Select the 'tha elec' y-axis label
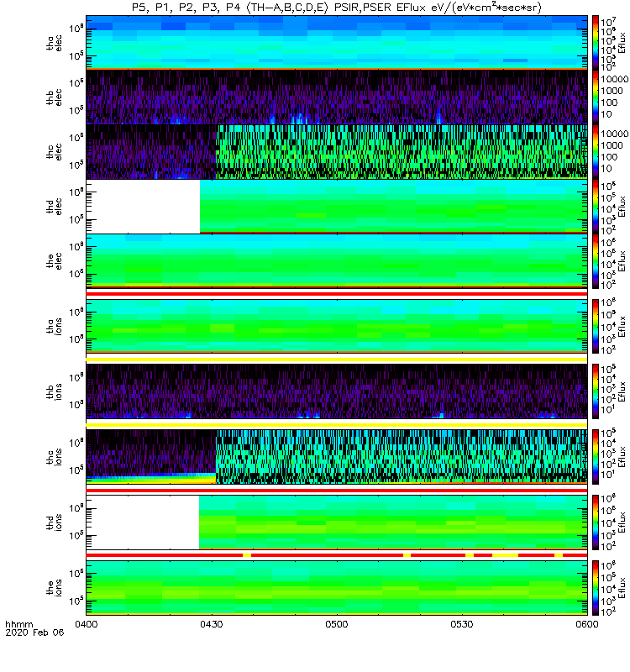The width and height of the screenshot is (630, 672). (x=54, y=43)
